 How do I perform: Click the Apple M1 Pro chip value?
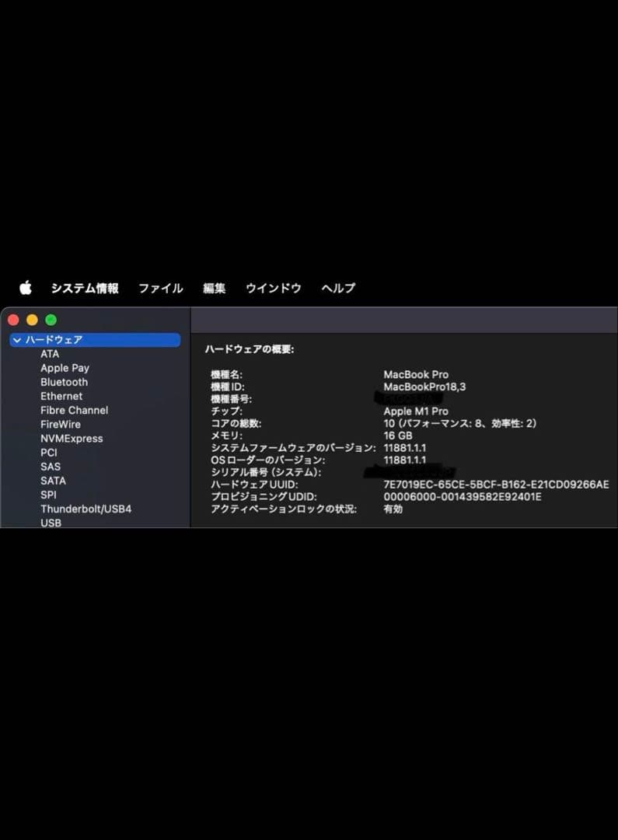point(416,411)
